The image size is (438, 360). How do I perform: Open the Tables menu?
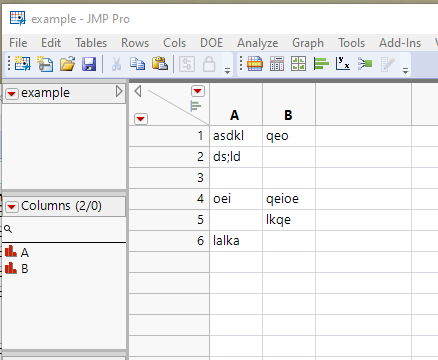click(x=91, y=43)
